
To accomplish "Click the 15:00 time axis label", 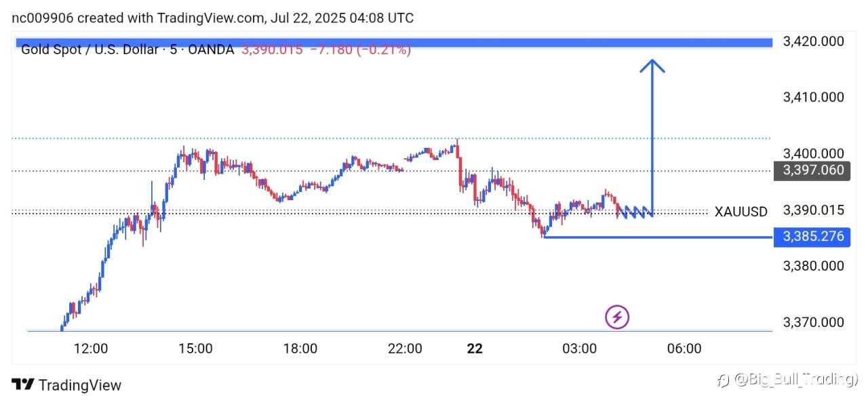I will [x=195, y=349].
